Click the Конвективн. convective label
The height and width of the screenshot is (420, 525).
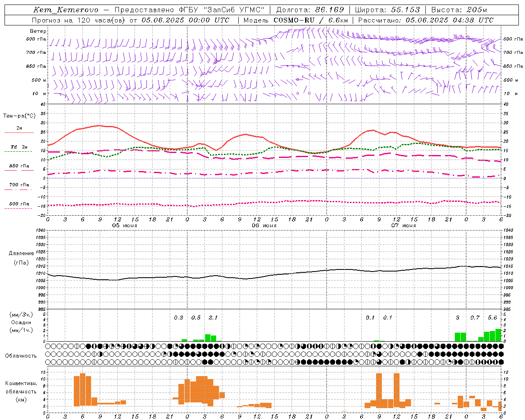point(21,383)
